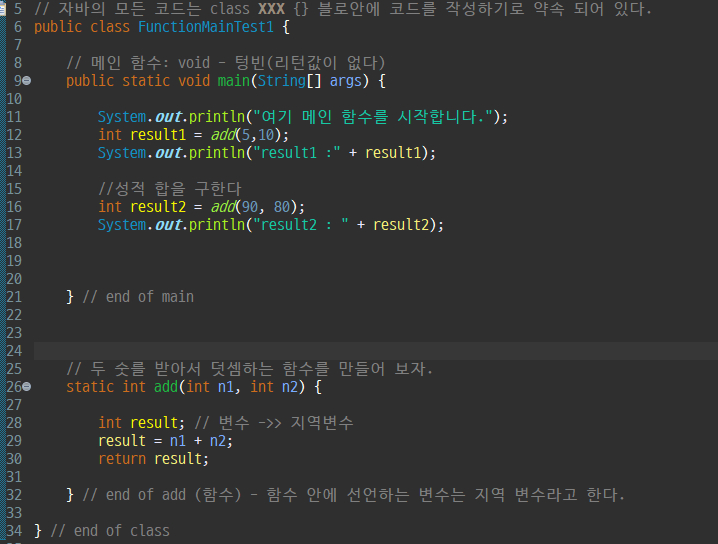Click the comment on line 8 about void
The width and height of the screenshot is (718, 544).
click(226, 63)
